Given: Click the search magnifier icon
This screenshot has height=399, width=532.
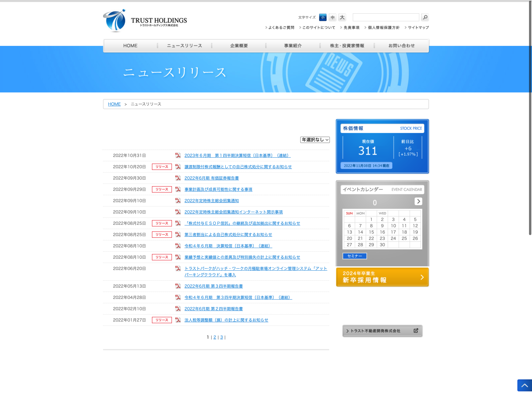Looking at the screenshot, I should click(x=425, y=17).
